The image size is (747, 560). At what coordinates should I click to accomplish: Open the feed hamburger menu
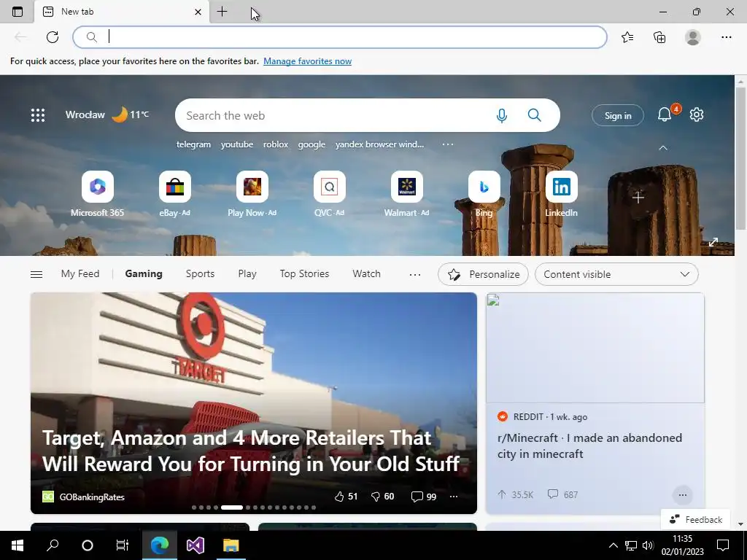pos(36,274)
